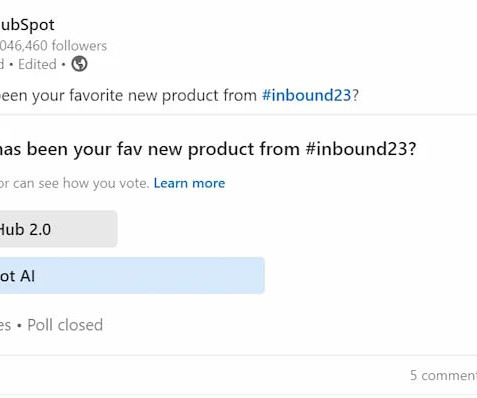Click the 046,460 followers count text
The width and height of the screenshot is (477, 398).
pyautogui.click(x=53, y=46)
